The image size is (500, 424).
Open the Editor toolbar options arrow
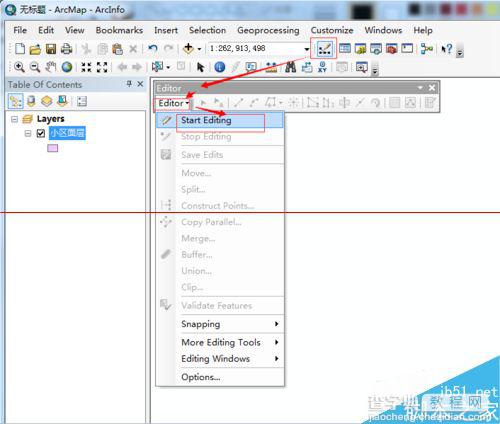(x=420, y=88)
